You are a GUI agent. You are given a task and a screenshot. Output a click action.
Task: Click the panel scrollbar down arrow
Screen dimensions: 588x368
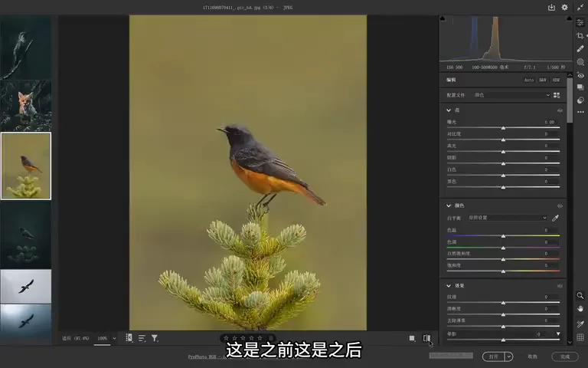(x=570, y=342)
